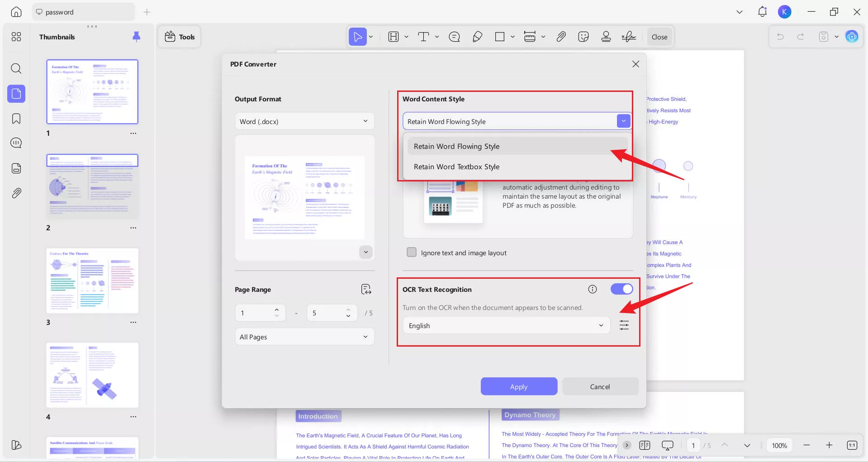The height and width of the screenshot is (462, 868).
Task: Open the English OCR language dropdown
Action: click(506, 325)
